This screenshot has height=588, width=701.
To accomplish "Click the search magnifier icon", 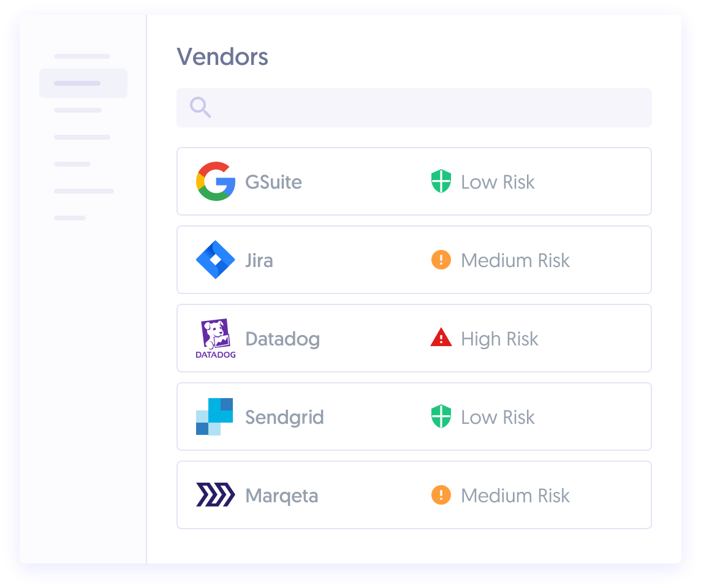I will 200,108.
